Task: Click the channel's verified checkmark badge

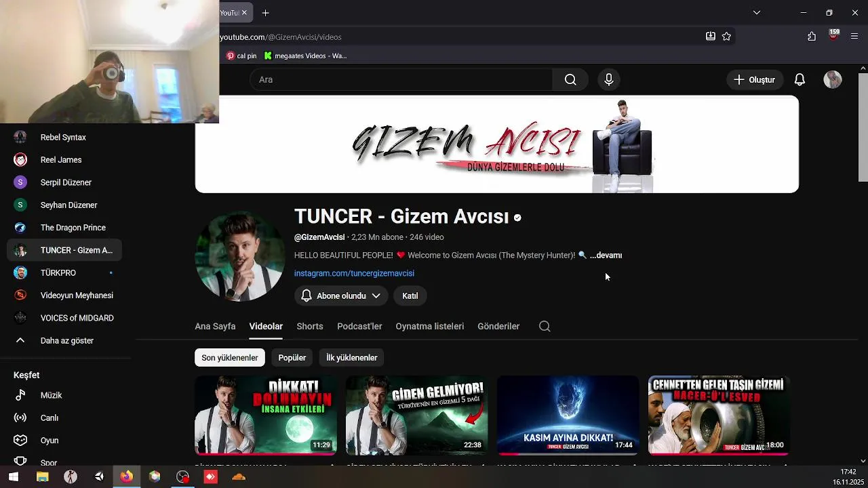Action: (517, 218)
